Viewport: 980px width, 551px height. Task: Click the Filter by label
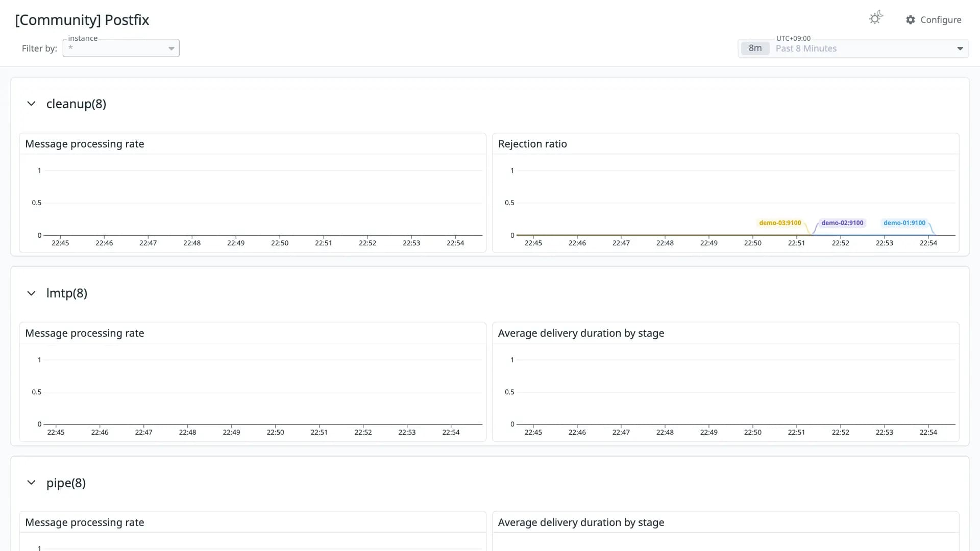[39, 48]
